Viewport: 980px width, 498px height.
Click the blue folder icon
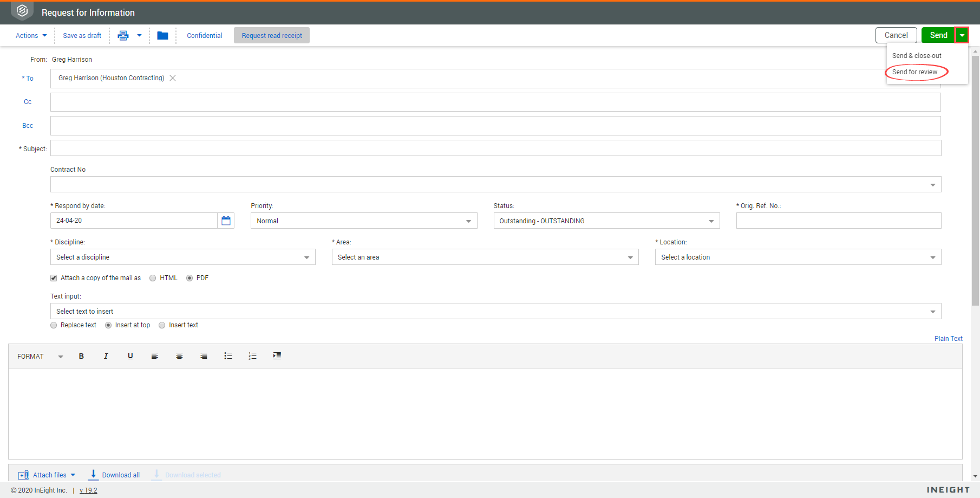(x=162, y=36)
